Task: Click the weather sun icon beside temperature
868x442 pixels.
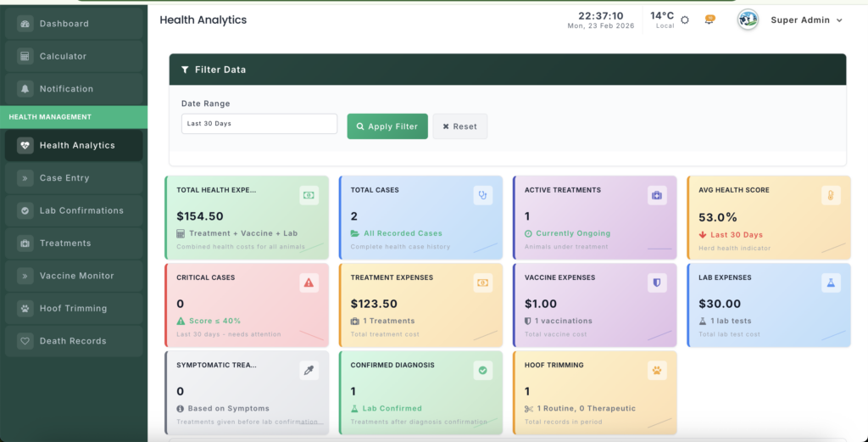Action: point(685,20)
